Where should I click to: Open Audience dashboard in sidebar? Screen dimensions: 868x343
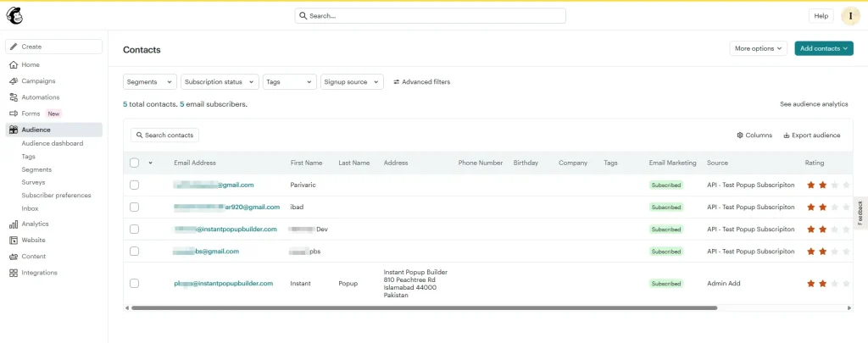(x=53, y=144)
